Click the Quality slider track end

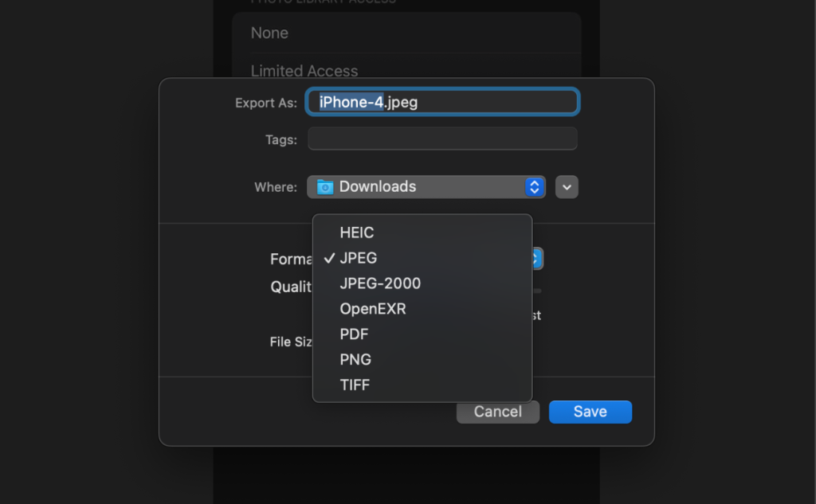click(x=539, y=291)
